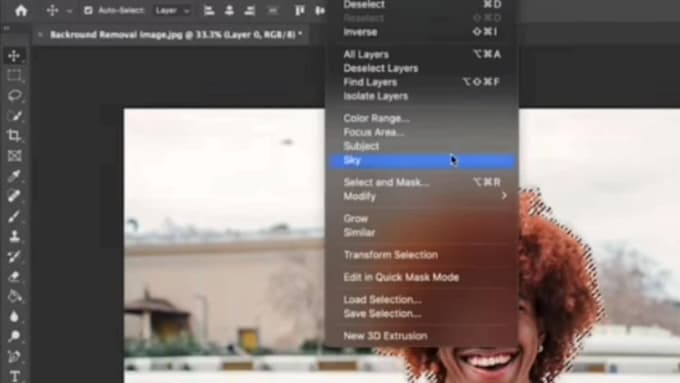
Task: Select the History Brush tool
Action: point(14,256)
